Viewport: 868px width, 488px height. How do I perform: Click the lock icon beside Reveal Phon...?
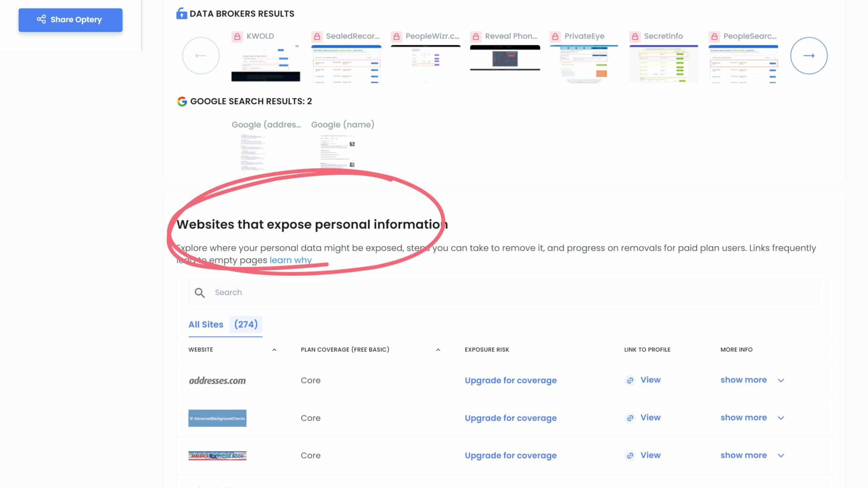[476, 36]
